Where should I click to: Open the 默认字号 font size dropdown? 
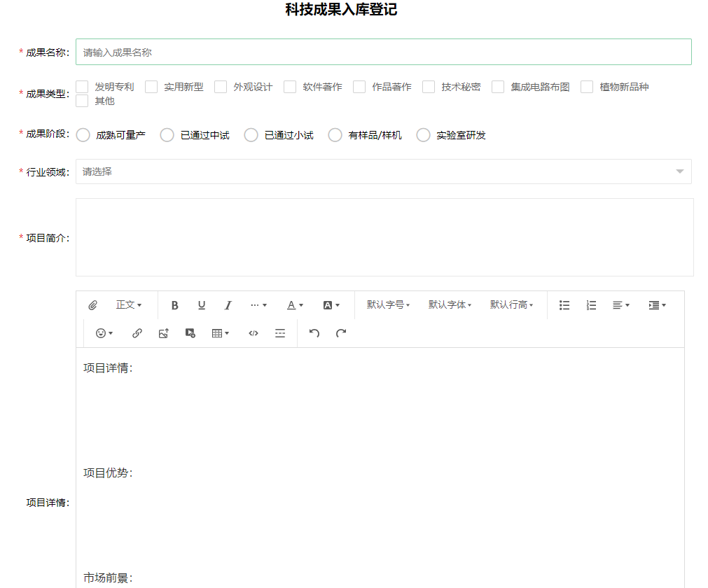coord(388,305)
